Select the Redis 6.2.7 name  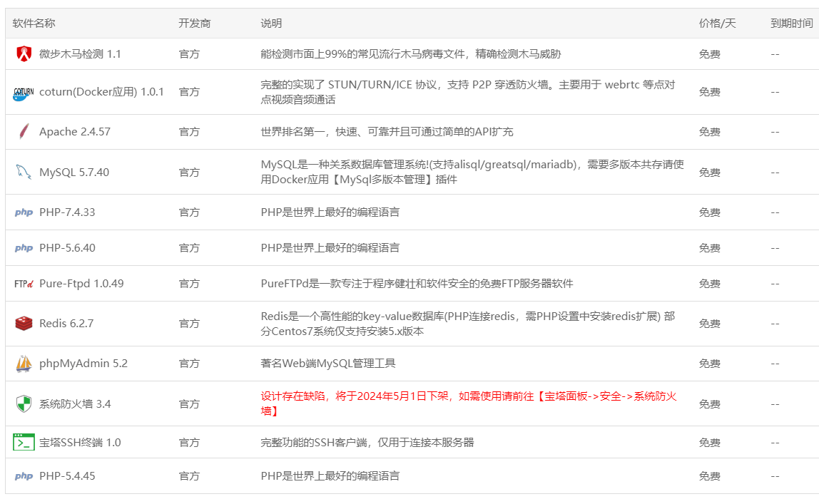tap(66, 324)
